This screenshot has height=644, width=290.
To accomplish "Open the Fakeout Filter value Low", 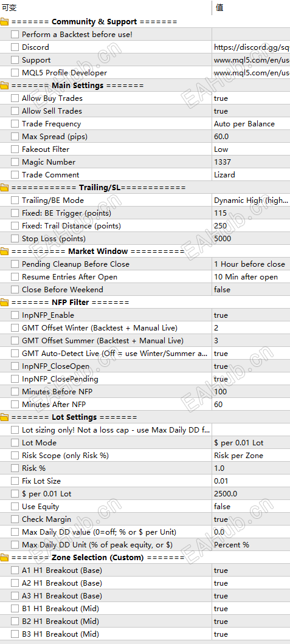I will tap(221, 149).
